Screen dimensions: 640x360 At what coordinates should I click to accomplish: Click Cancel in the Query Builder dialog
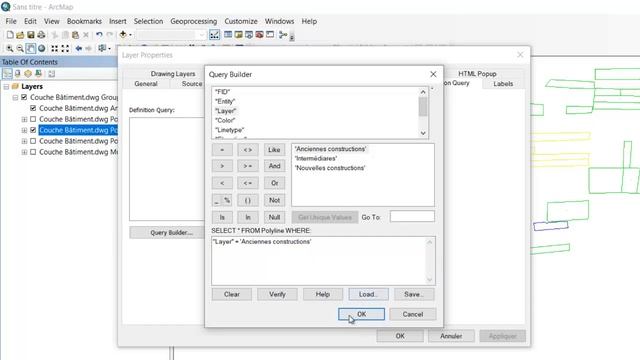(413, 314)
